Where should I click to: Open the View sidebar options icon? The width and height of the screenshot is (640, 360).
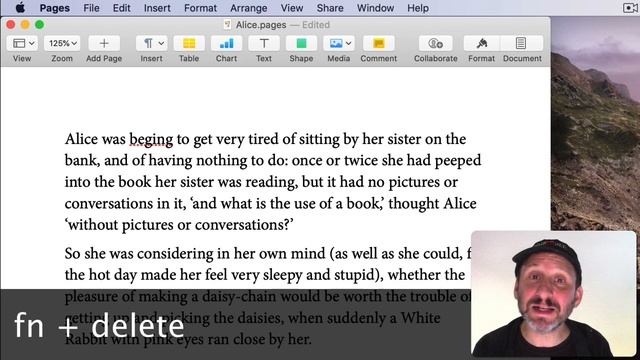tap(22, 43)
